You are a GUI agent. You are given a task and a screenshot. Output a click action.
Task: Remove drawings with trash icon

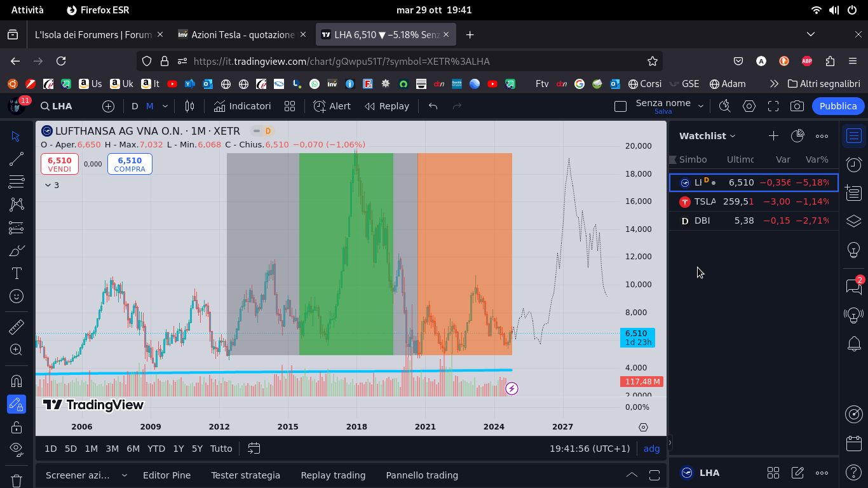(17, 480)
